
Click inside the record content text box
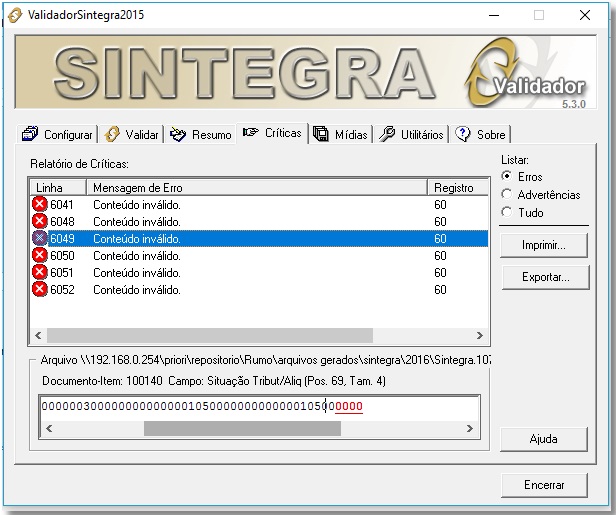(259, 407)
